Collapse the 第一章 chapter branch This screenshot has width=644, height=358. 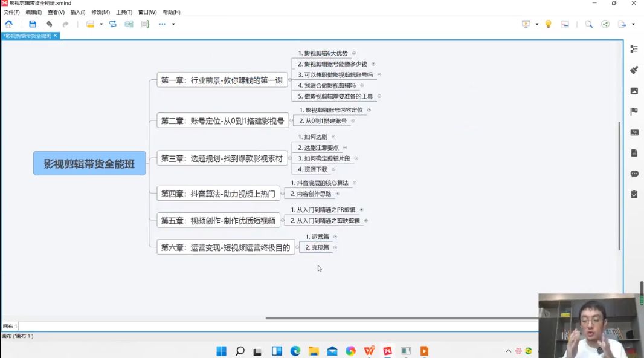click(289, 80)
